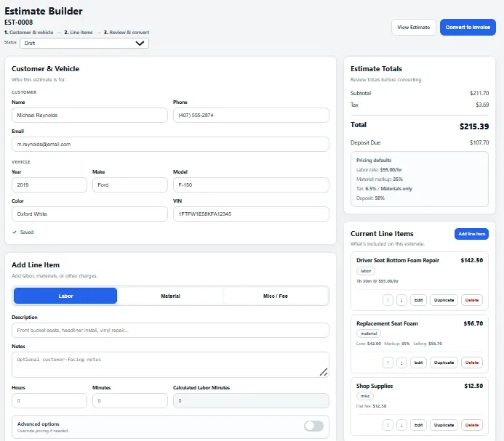Click the misc tag on Shop Supplies
504x441 pixels.
pos(365,396)
